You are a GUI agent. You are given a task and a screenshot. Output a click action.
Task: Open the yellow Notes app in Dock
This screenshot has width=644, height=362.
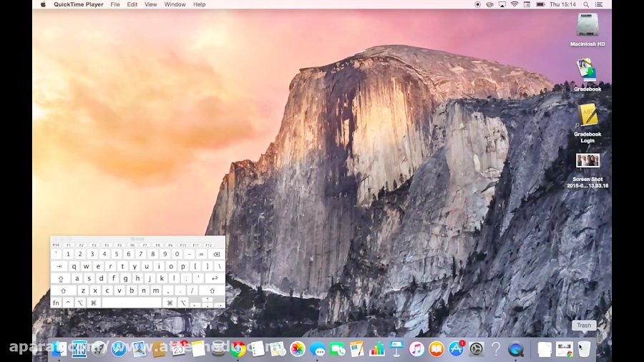[x=198, y=349]
